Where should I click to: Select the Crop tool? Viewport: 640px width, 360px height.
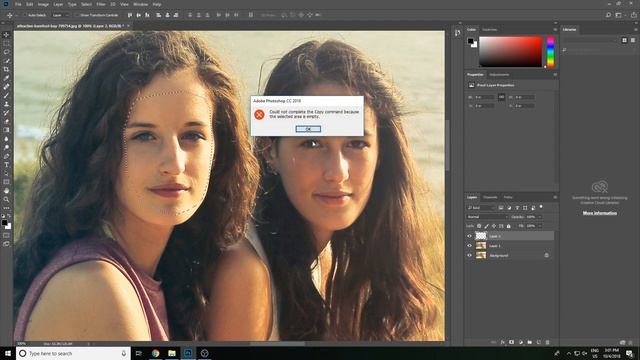click(x=6, y=69)
